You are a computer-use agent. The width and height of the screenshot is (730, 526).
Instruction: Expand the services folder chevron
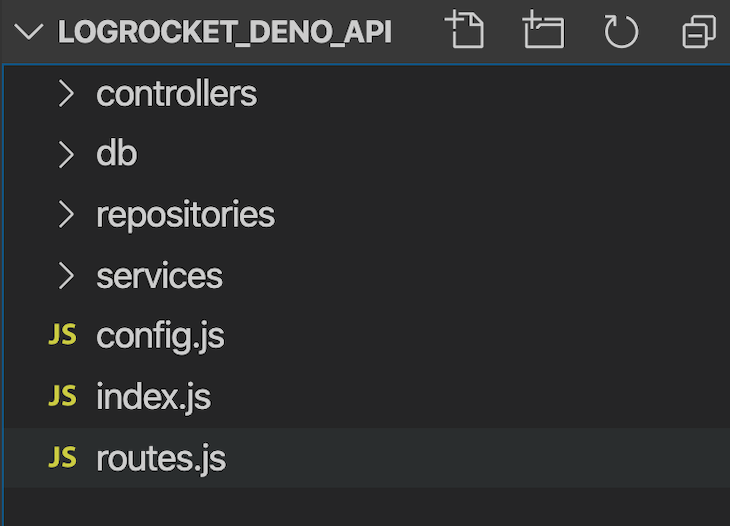(66, 276)
